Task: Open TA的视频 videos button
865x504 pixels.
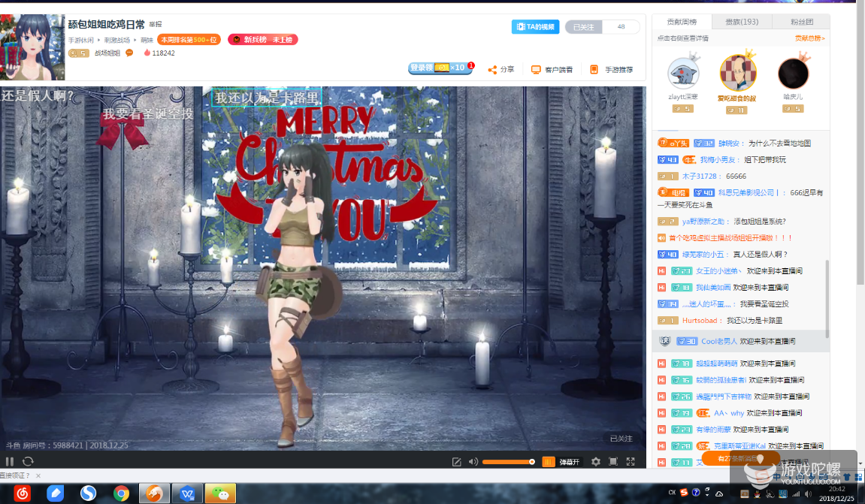Action: (535, 27)
